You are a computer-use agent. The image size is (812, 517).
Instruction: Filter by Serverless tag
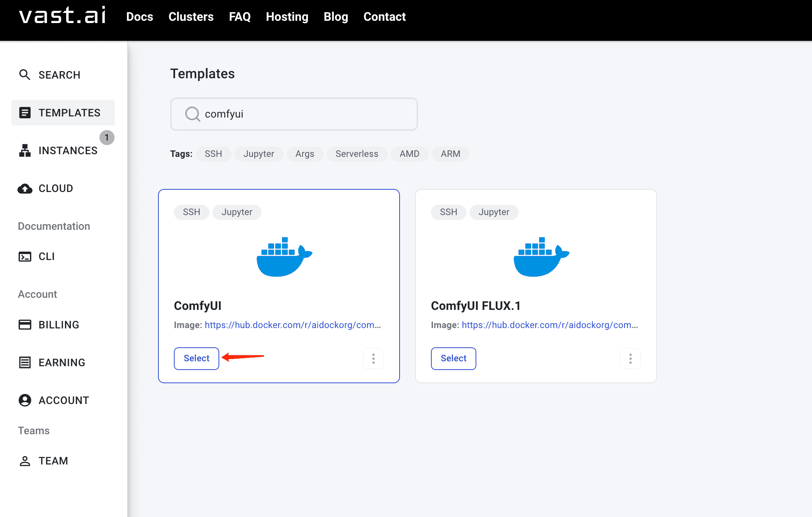coord(357,154)
